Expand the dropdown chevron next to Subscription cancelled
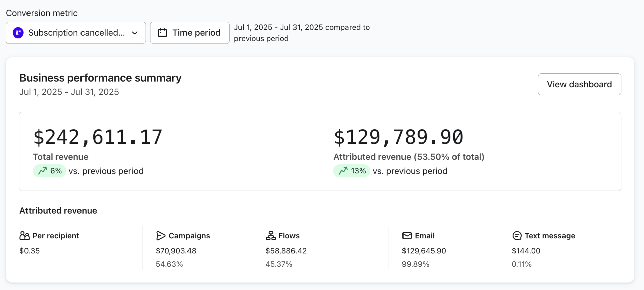 135,33
